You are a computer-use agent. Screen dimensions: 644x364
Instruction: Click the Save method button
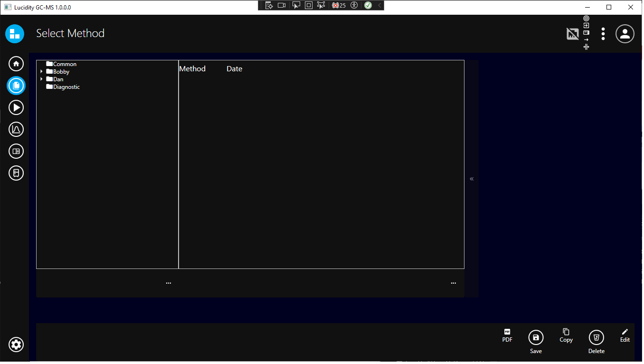tap(536, 338)
